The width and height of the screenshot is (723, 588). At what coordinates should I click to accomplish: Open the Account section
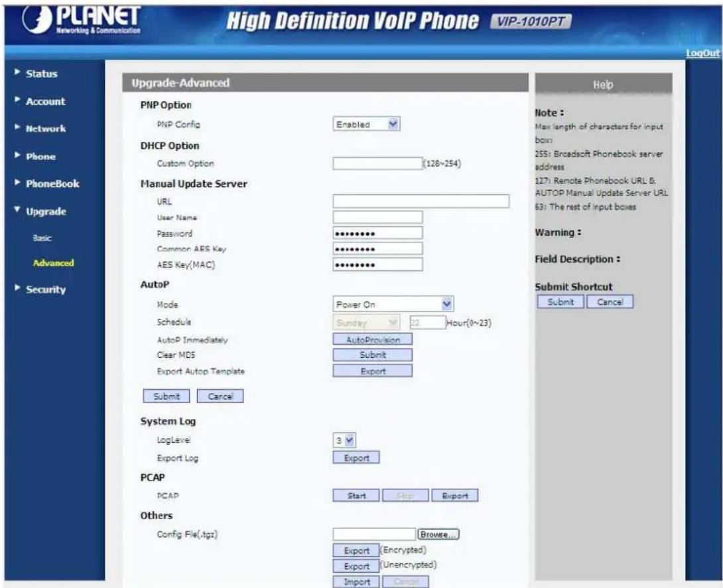point(45,101)
